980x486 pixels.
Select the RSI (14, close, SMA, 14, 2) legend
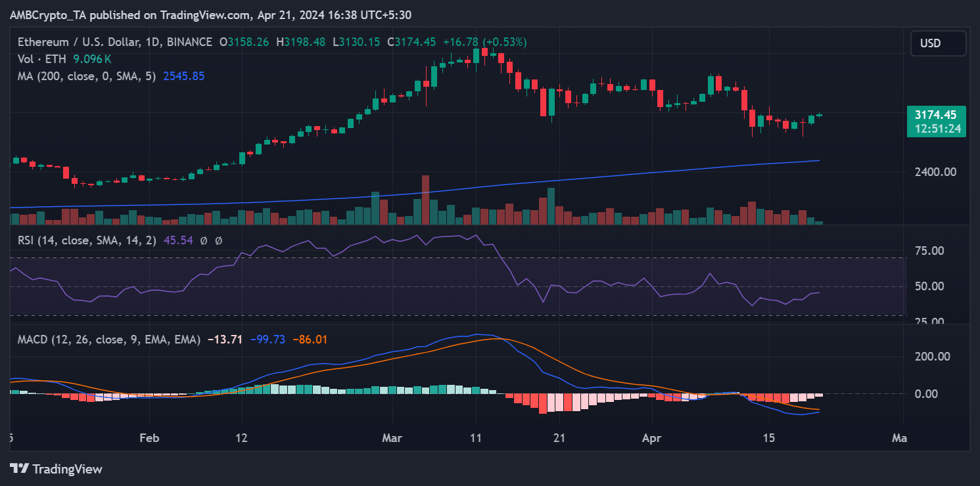[x=88, y=240]
